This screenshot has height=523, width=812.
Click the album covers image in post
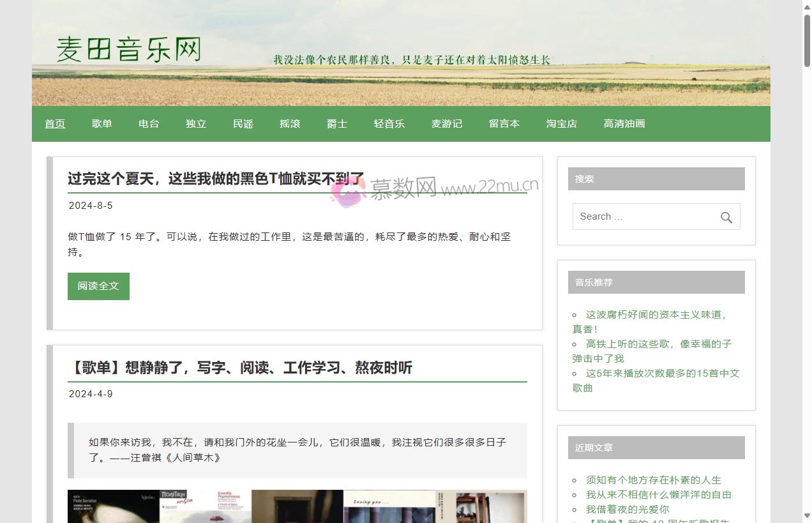(297, 506)
